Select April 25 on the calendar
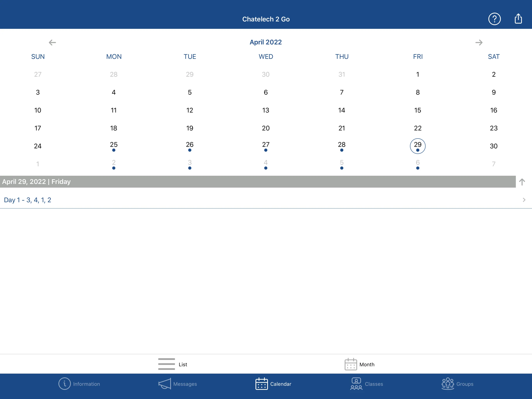 point(114,146)
